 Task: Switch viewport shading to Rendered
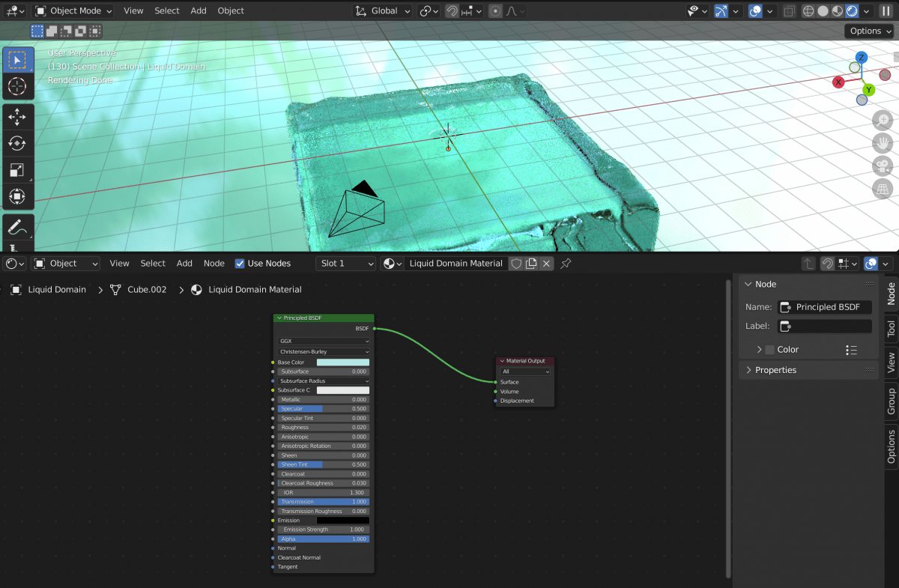851,11
